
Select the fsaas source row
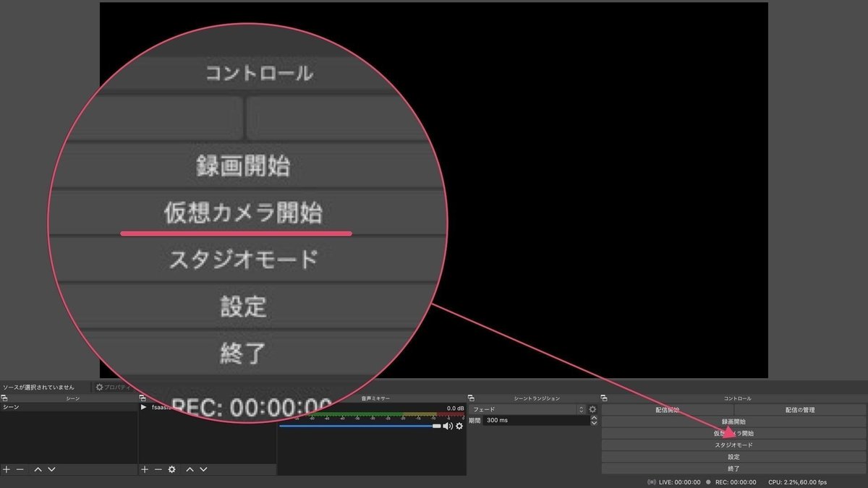pyautogui.click(x=207, y=408)
